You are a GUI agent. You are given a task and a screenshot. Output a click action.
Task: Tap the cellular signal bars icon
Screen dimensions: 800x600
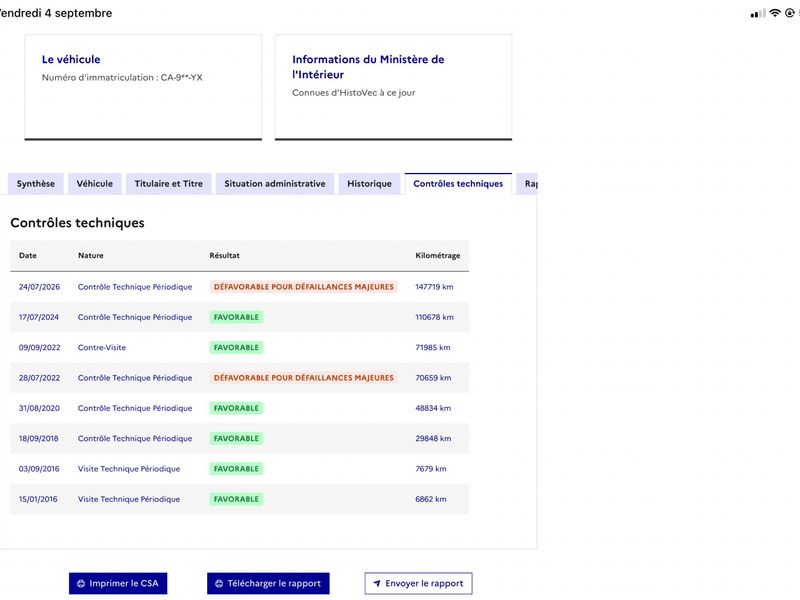(x=758, y=13)
